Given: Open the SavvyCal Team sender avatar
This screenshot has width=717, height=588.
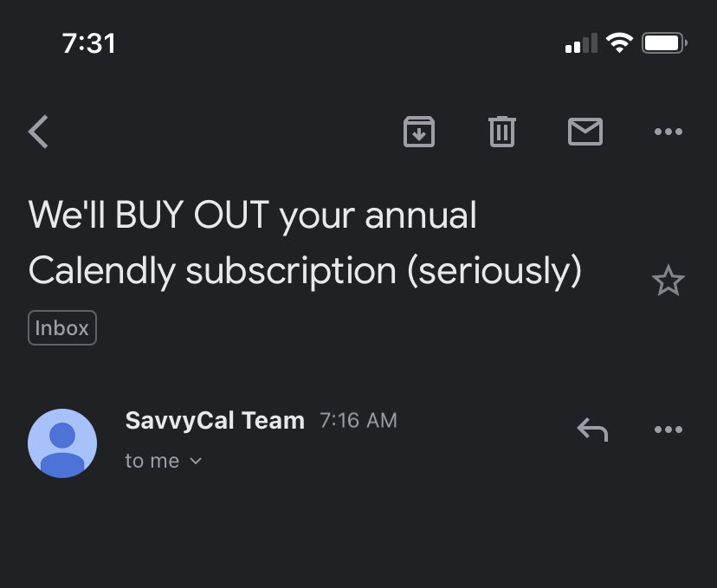Looking at the screenshot, I should point(62,443).
